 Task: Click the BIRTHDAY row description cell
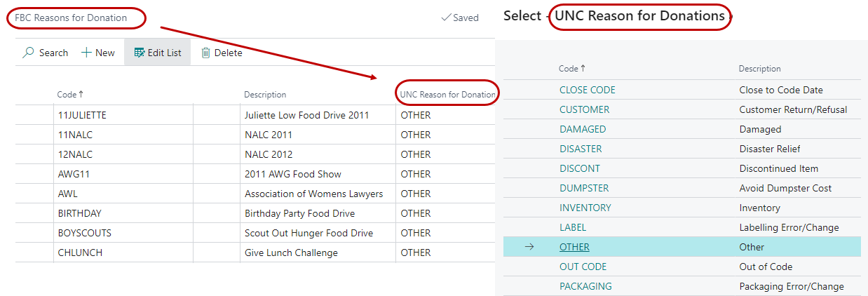pyautogui.click(x=299, y=213)
